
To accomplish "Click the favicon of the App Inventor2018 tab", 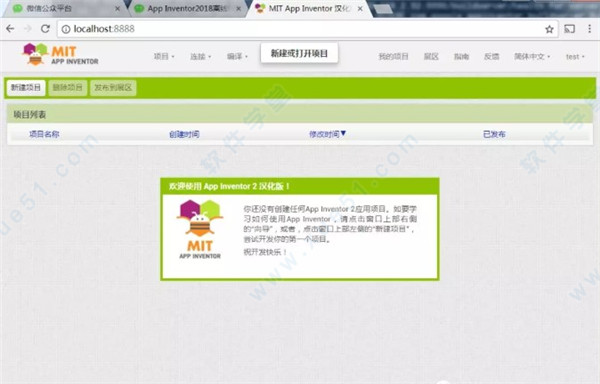I will [x=139, y=8].
